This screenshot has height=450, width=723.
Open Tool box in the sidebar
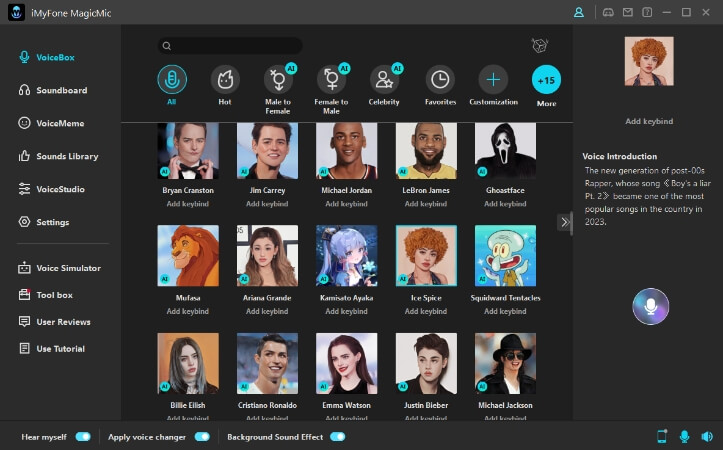coord(45,295)
